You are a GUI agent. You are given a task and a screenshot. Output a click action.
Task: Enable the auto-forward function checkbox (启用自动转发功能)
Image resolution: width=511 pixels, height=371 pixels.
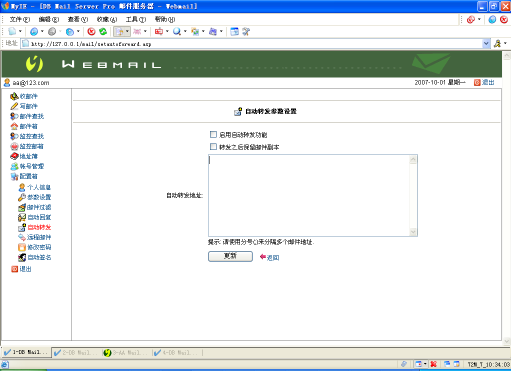213,135
